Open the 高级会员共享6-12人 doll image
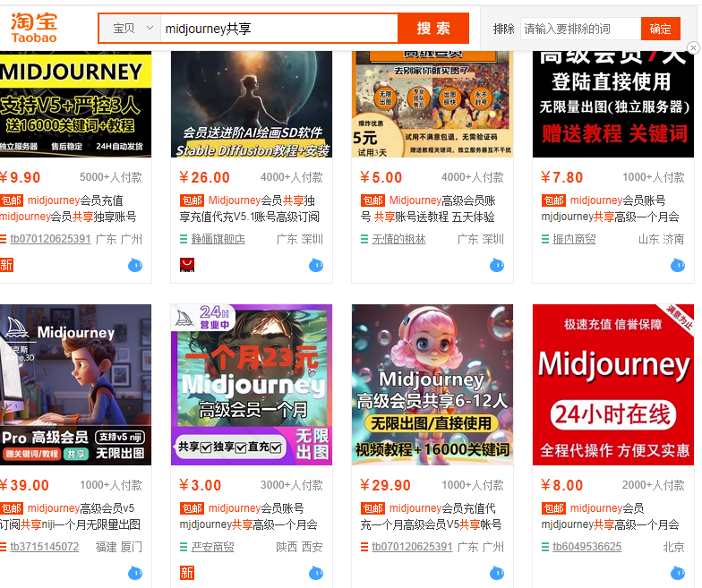 click(x=432, y=385)
